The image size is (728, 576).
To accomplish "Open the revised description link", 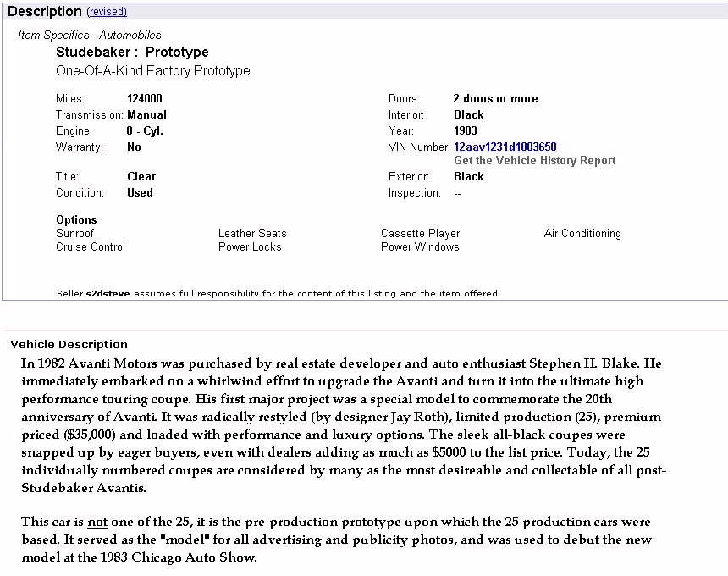I will [x=107, y=12].
